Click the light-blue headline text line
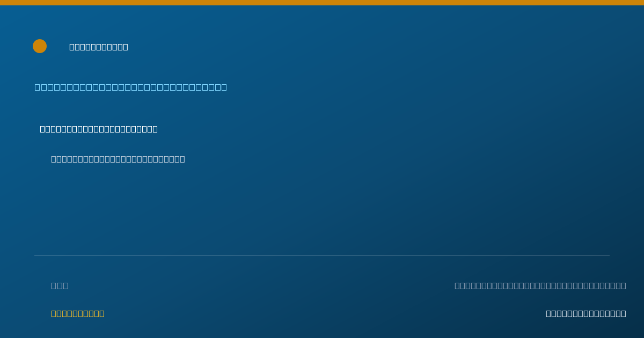644x338 pixels. [x=131, y=87]
